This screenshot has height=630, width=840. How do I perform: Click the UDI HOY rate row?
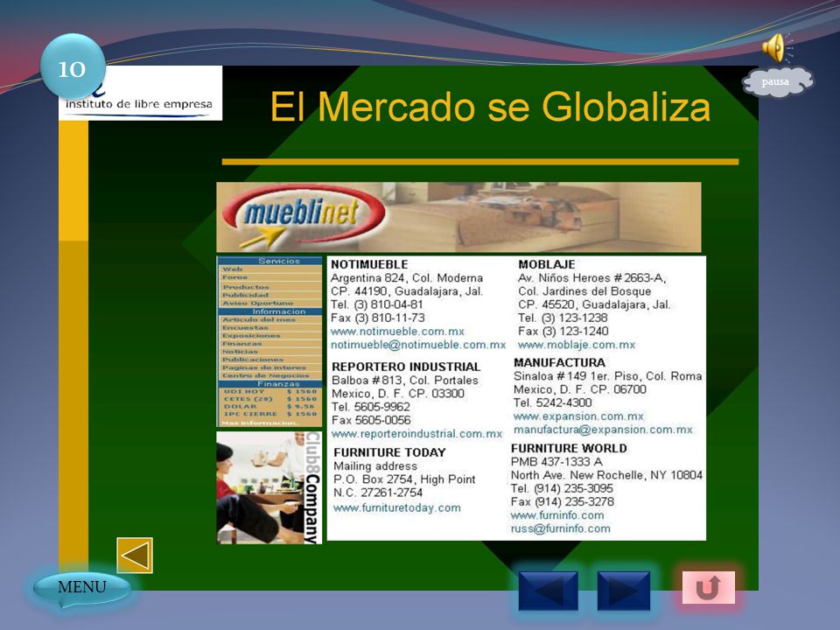pyautogui.click(x=269, y=392)
